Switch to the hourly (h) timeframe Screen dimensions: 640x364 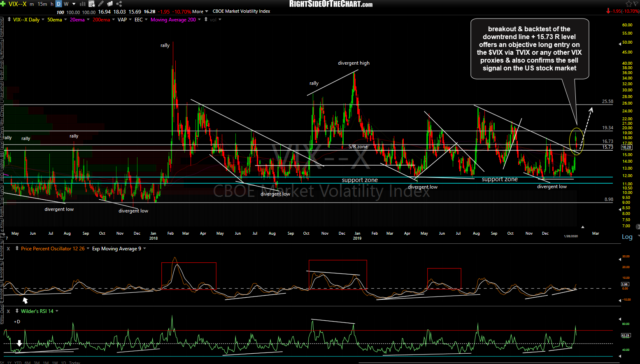[x=51, y=4]
